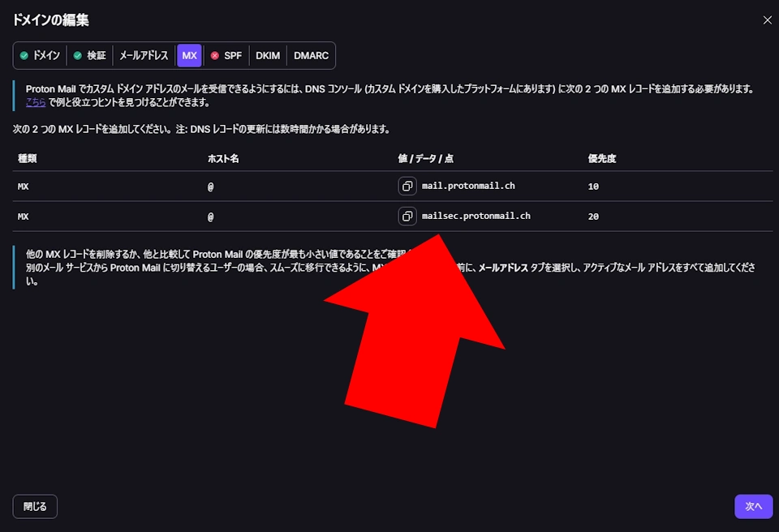Open the こちら help link
779x532 pixels.
click(36, 103)
